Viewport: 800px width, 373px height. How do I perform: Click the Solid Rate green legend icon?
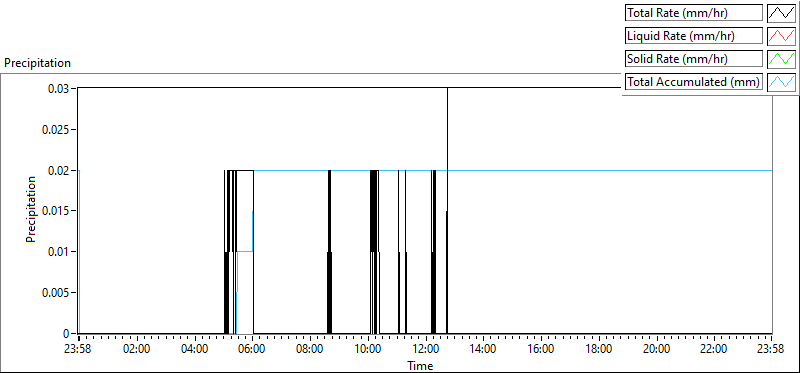coord(782,59)
